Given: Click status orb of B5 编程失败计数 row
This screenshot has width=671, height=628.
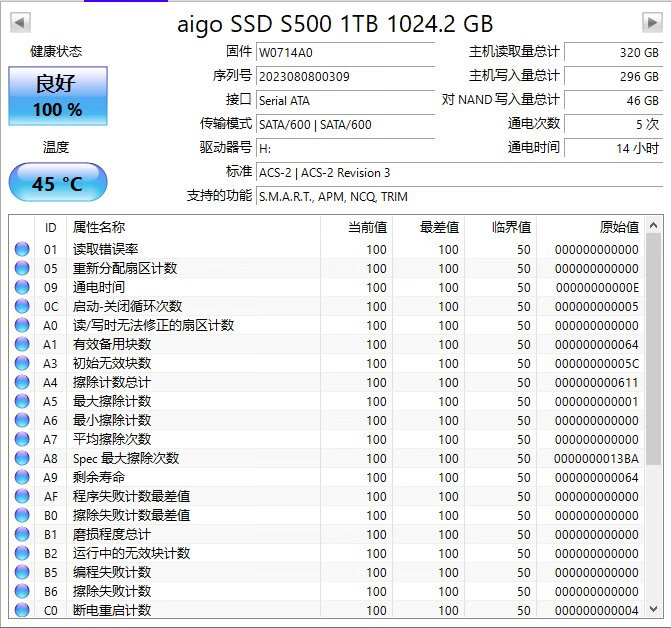Looking at the screenshot, I should click(22, 572).
